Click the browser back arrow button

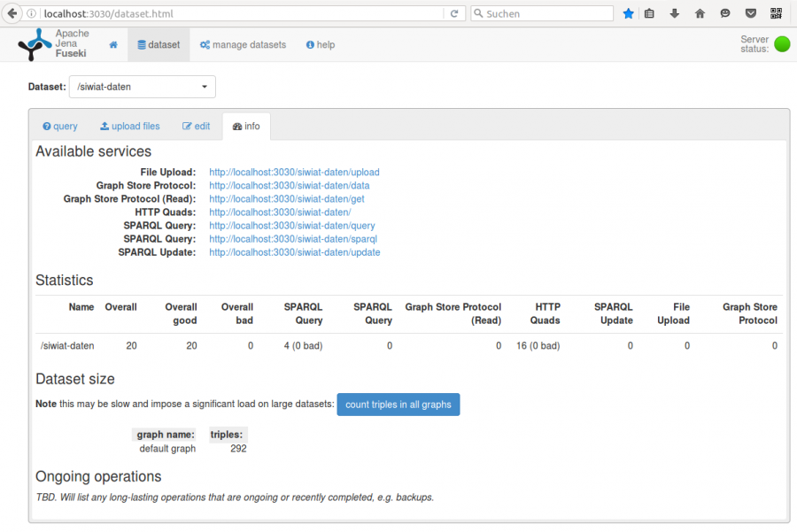[x=12, y=13]
